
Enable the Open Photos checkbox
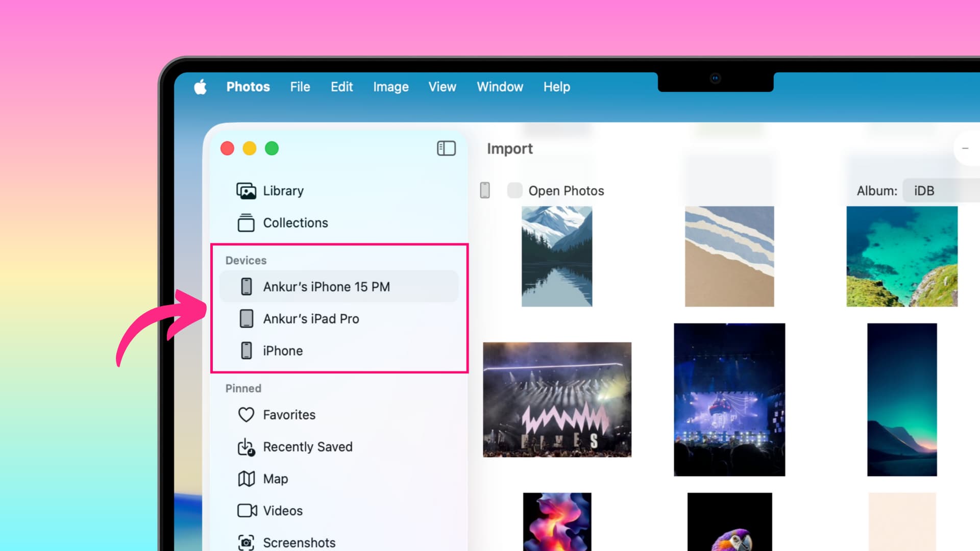click(514, 190)
